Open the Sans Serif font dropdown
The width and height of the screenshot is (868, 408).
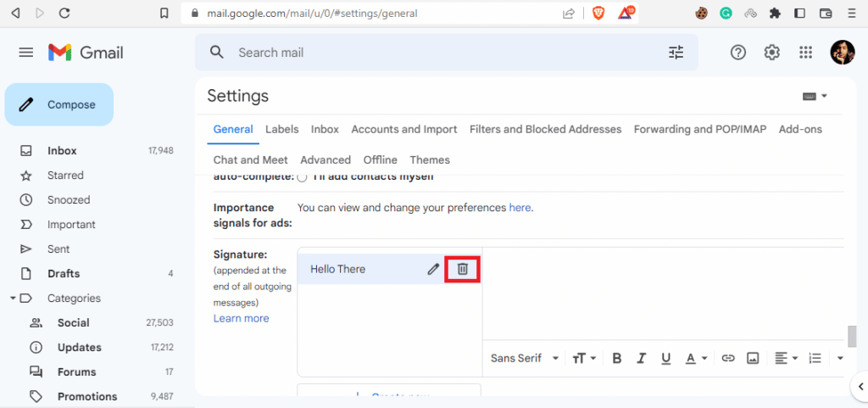point(525,358)
